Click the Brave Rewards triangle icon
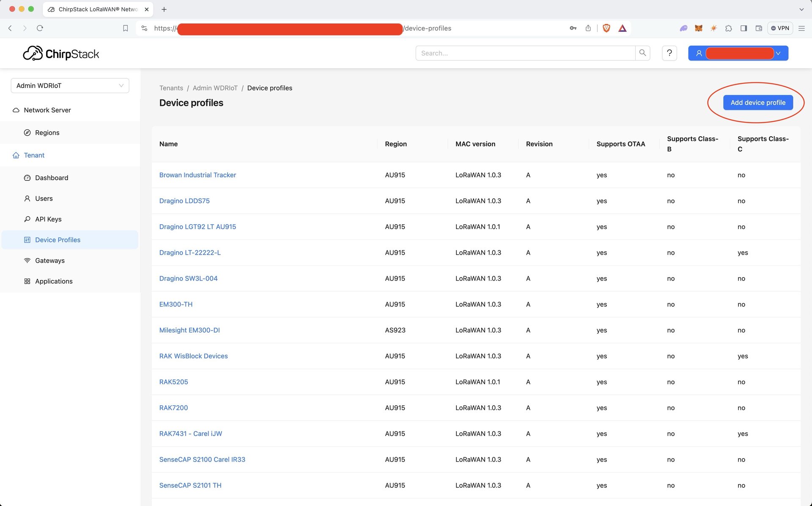The image size is (812, 506). [622, 28]
